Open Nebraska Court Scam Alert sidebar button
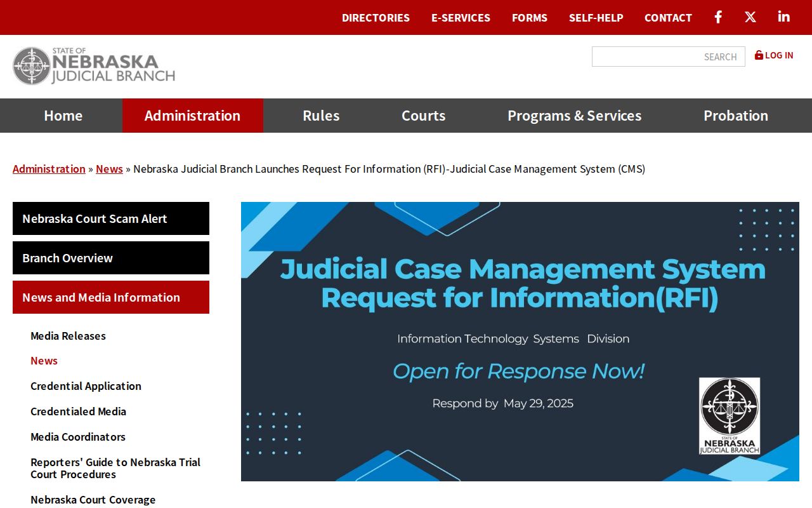This screenshot has width=812, height=508. 111,218
